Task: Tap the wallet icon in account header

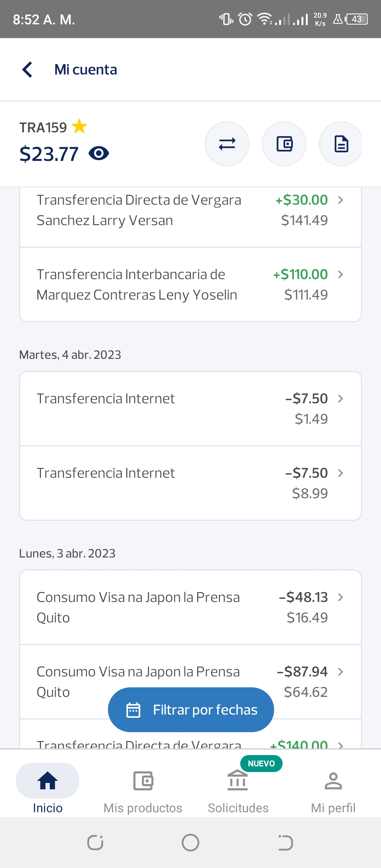Action: 284,144
